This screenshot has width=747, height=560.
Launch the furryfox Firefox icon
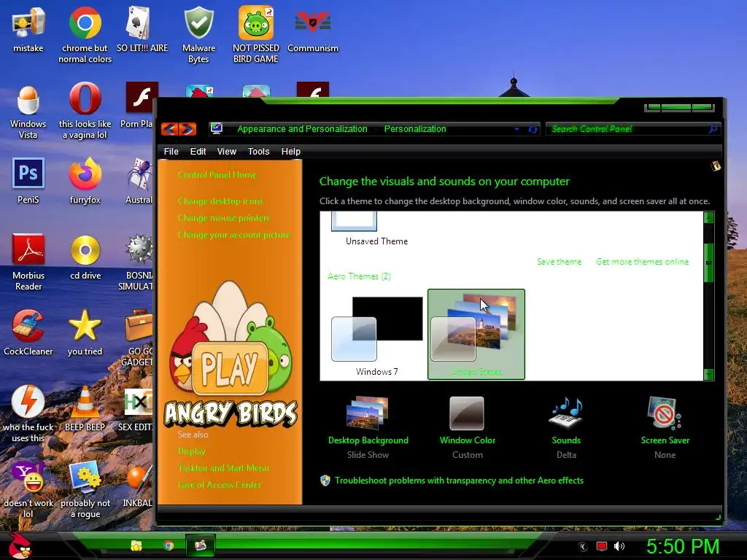(x=85, y=181)
